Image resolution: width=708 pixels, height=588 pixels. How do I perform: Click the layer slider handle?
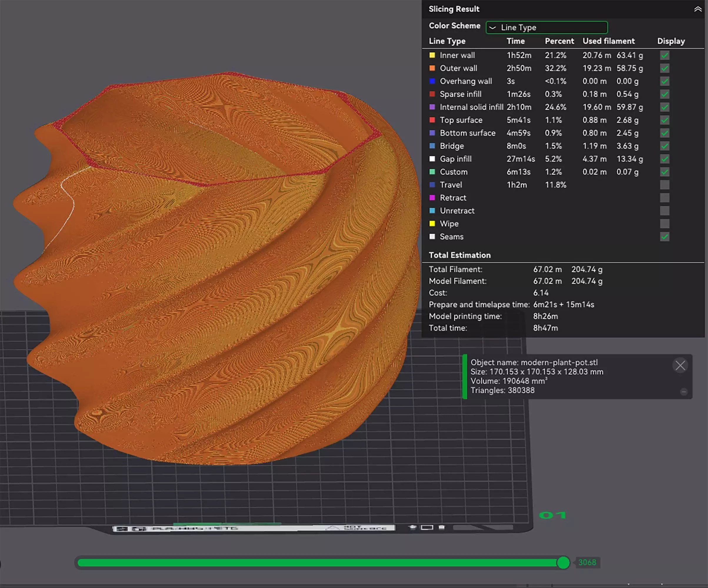click(x=563, y=562)
